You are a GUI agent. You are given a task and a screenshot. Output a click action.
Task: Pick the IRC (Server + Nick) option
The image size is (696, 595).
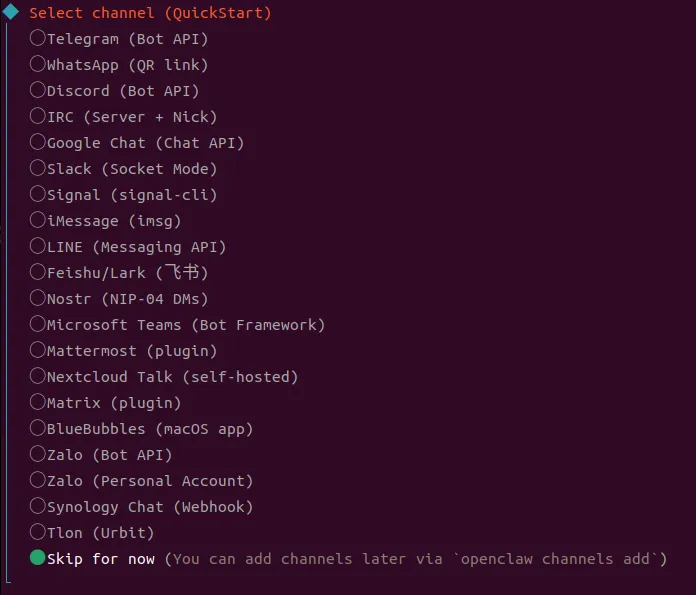tap(38, 117)
